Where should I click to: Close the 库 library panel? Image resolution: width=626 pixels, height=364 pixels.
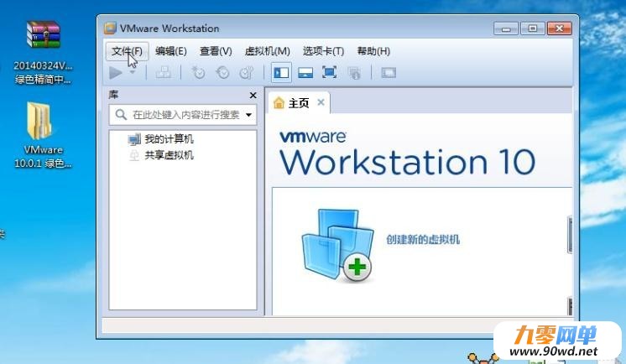point(253,96)
